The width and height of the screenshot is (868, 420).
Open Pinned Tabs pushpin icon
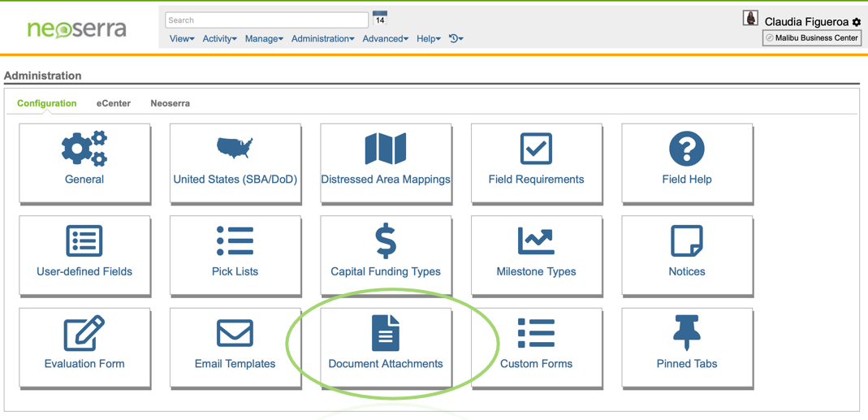[x=687, y=333]
